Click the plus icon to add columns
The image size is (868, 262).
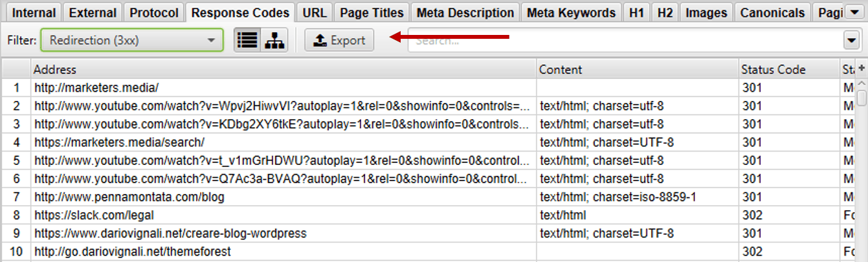coord(862,69)
